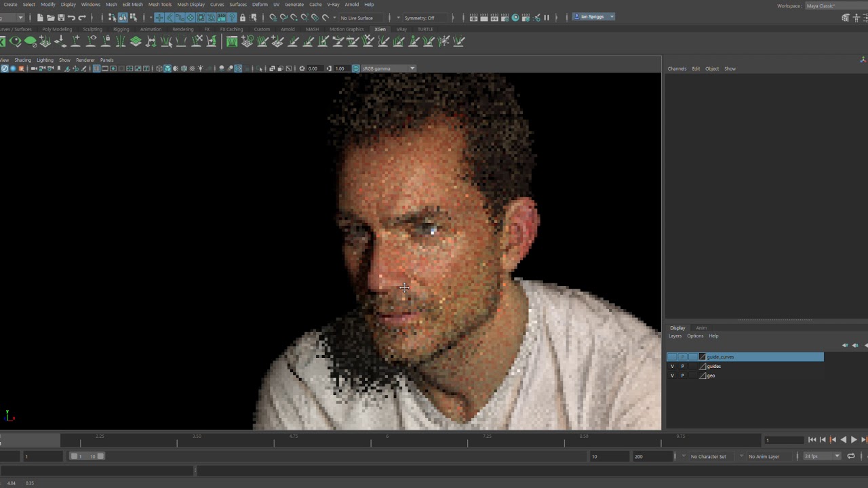Switch to the Anim layer tab
Image resolution: width=868 pixels, height=488 pixels.
click(701, 328)
